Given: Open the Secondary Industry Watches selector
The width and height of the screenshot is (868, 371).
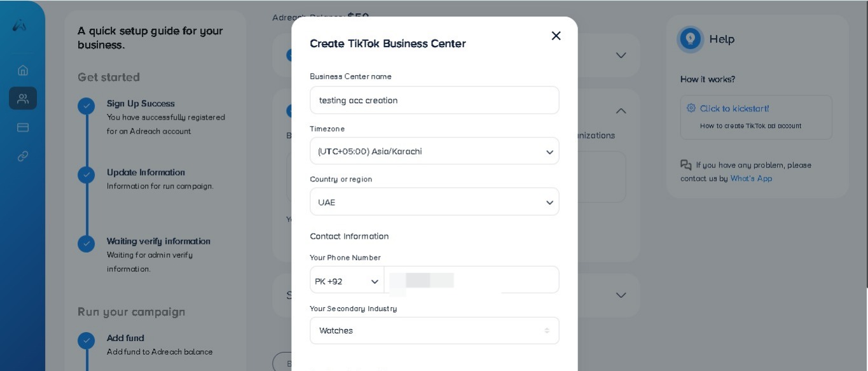Looking at the screenshot, I should (434, 330).
